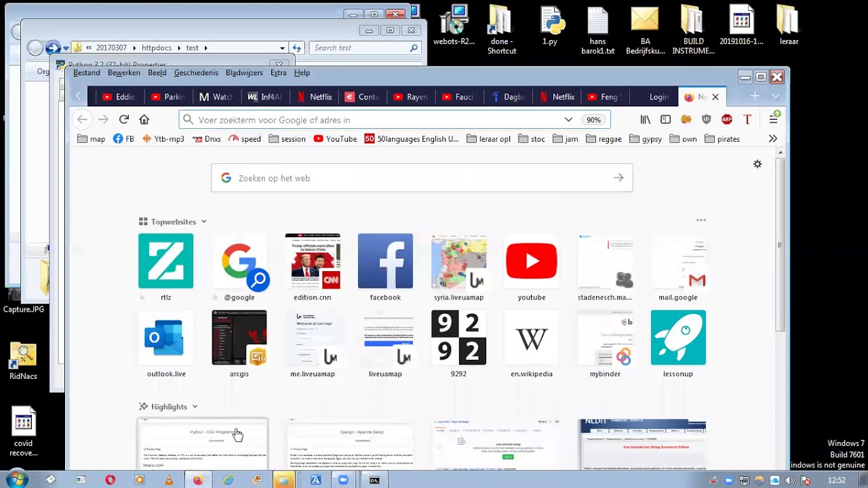Switch to the Eddie YouTube tab
Image resolution: width=868 pixels, height=488 pixels.
(119, 97)
